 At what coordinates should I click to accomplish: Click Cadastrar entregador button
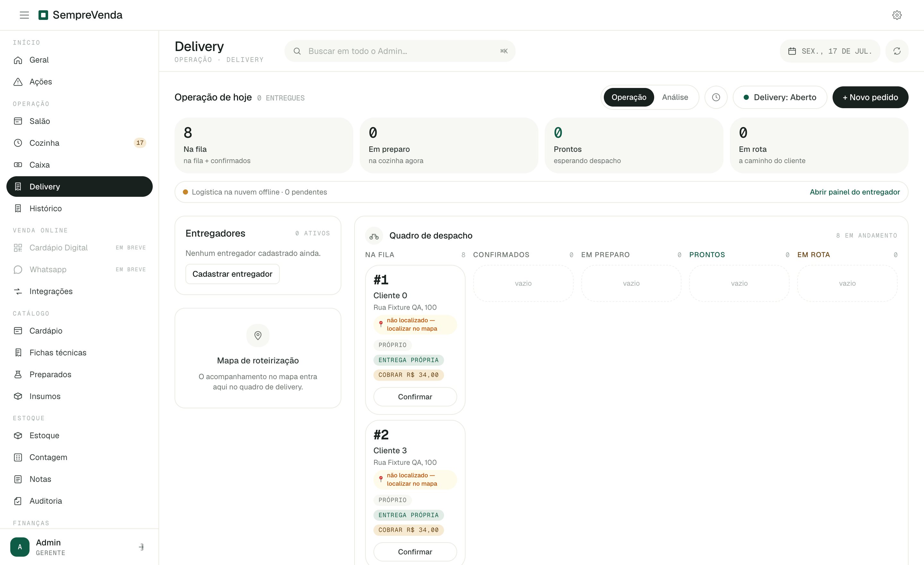point(232,274)
